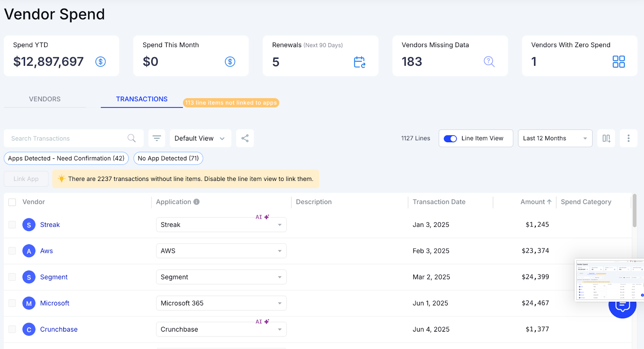Check the Crunchbase row checkbox
Viewport: 644px width, 349px height.
point(12,330)
